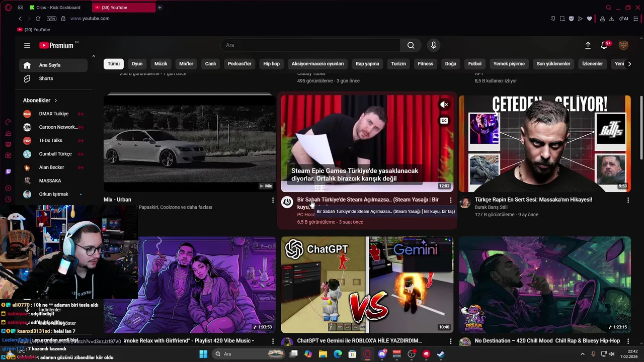The width and height of the screenshot is (644, 362).
Task: Open the Gumball Türkçe subscription
Action: point(53,154)
